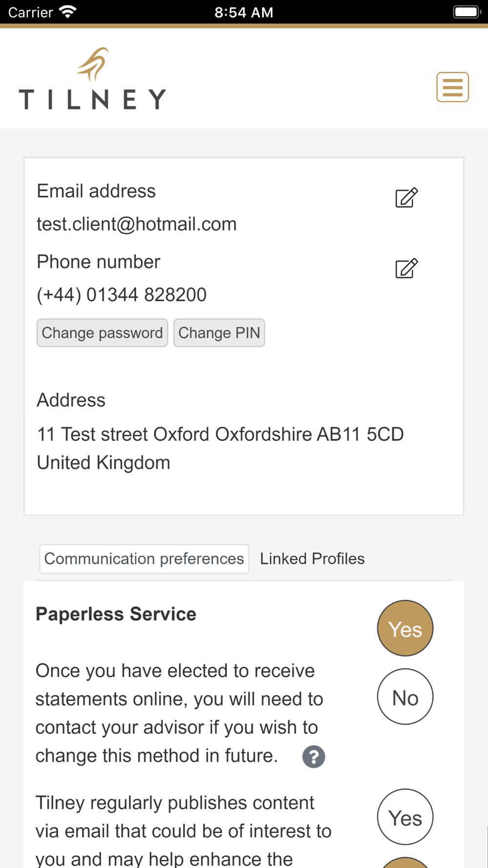Switch to Linked Profiles tab
This screenshot has width=488, height=868.
tap(312, 558)
